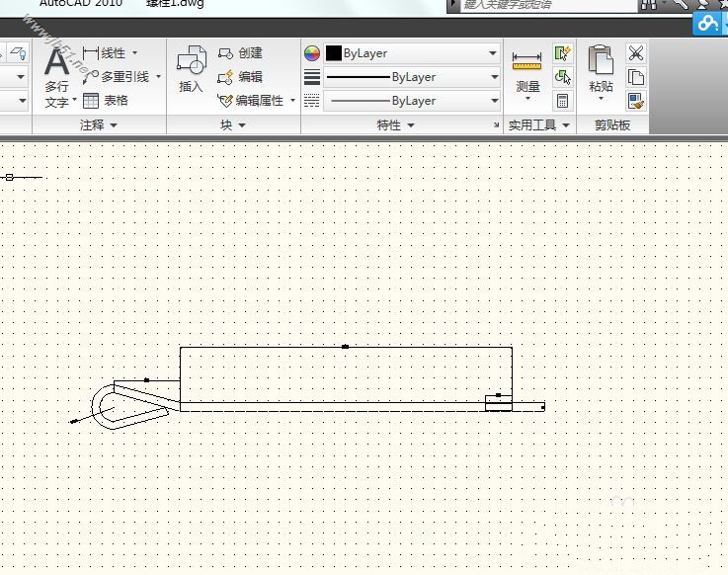Click the Match Properties brush icon
This screenshot has width=728, height=575.
(x=635, y=101)
